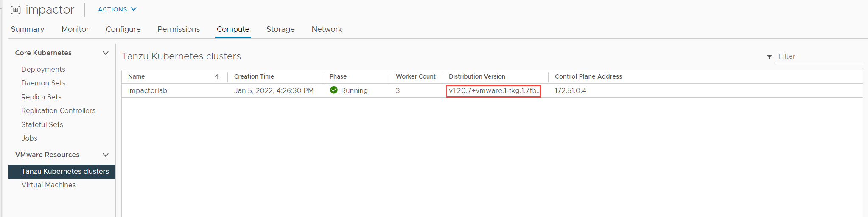Select Replication Controllers item
The width and height of the screenshot is (868, 217).
tap(59, 111)
